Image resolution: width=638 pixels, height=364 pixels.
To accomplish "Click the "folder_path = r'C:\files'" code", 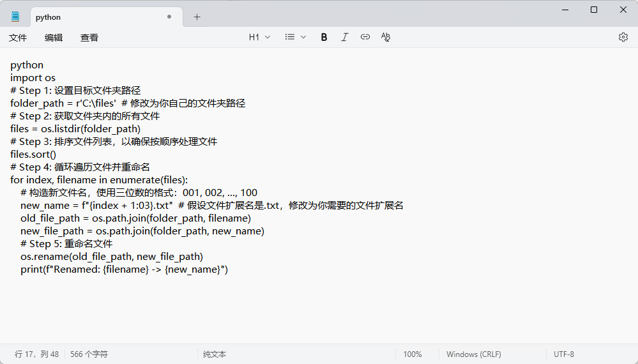I will point(63,103).
